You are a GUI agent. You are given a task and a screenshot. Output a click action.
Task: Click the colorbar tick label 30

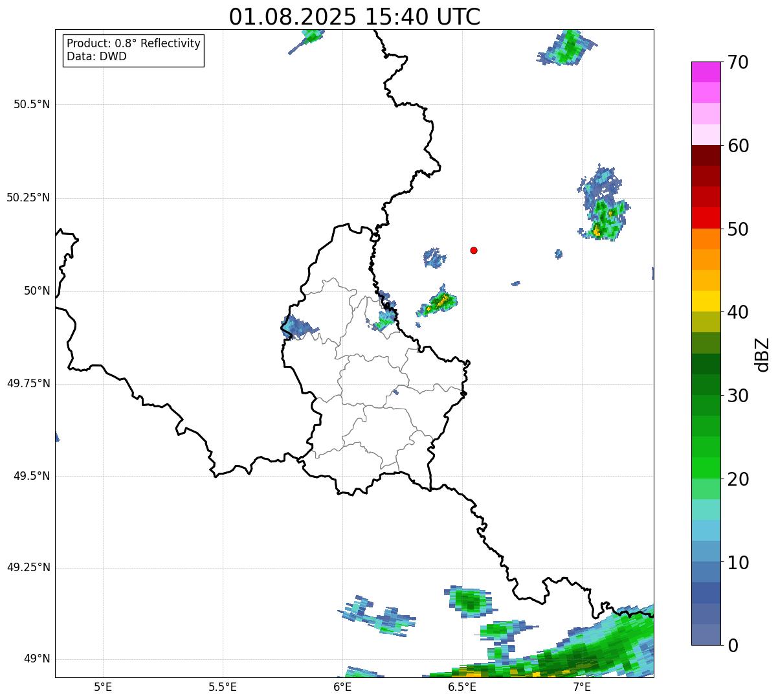point(738,396)
